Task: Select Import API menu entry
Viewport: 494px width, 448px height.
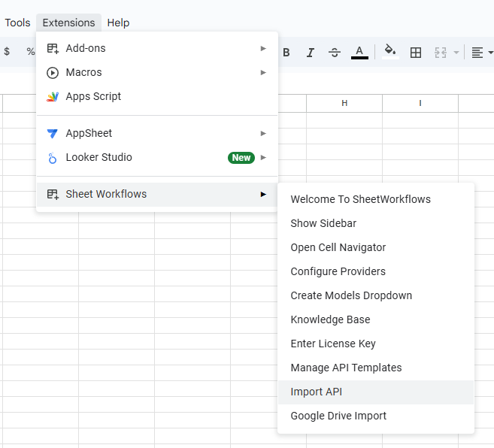Action: coord(317,392)
